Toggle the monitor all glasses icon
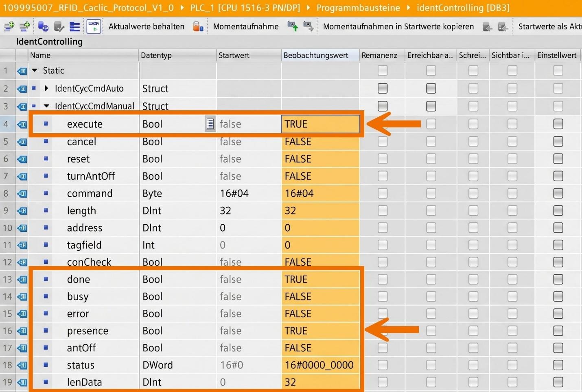 (x=94, y=27)
